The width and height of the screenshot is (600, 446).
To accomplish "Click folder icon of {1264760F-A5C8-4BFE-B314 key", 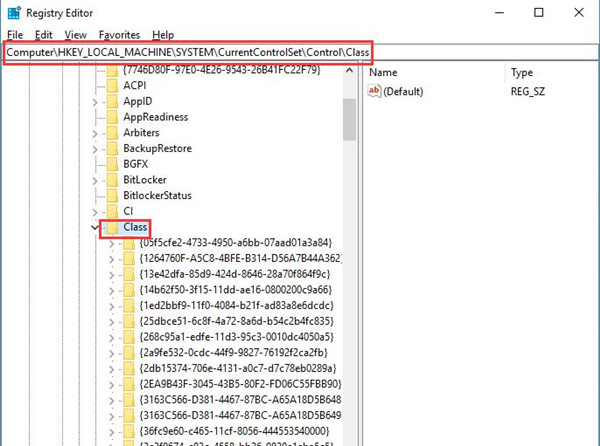I will point(129,259).
